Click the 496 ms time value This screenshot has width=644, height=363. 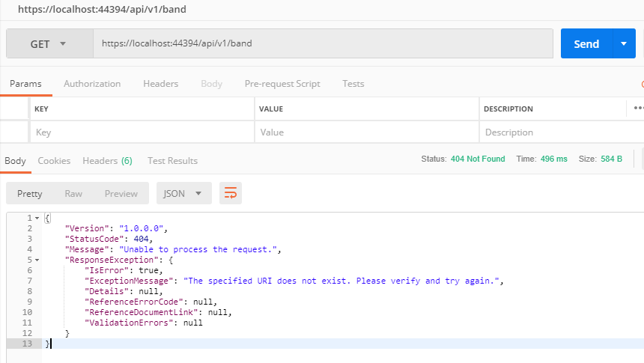(x=553, y=159)
